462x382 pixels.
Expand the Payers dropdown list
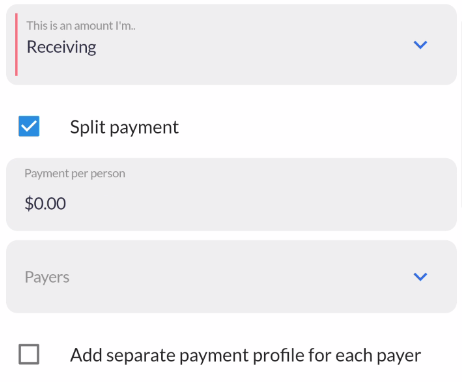coord(231,277)
